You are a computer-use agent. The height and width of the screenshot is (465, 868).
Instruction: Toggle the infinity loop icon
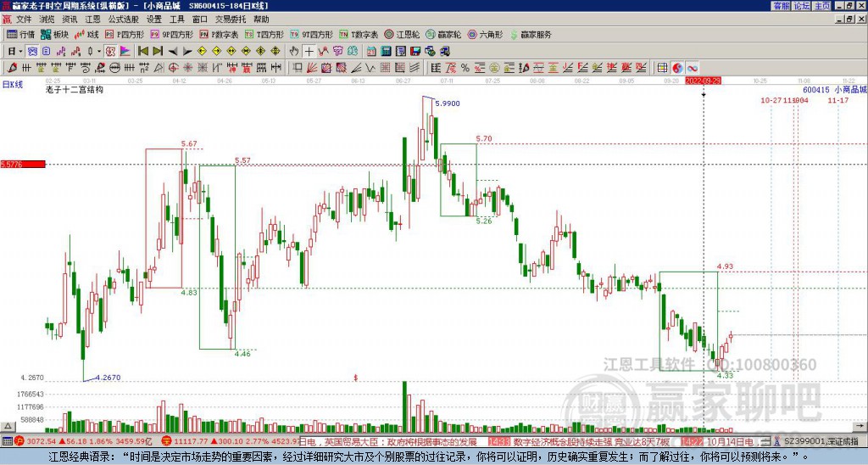tap(693, 68)
